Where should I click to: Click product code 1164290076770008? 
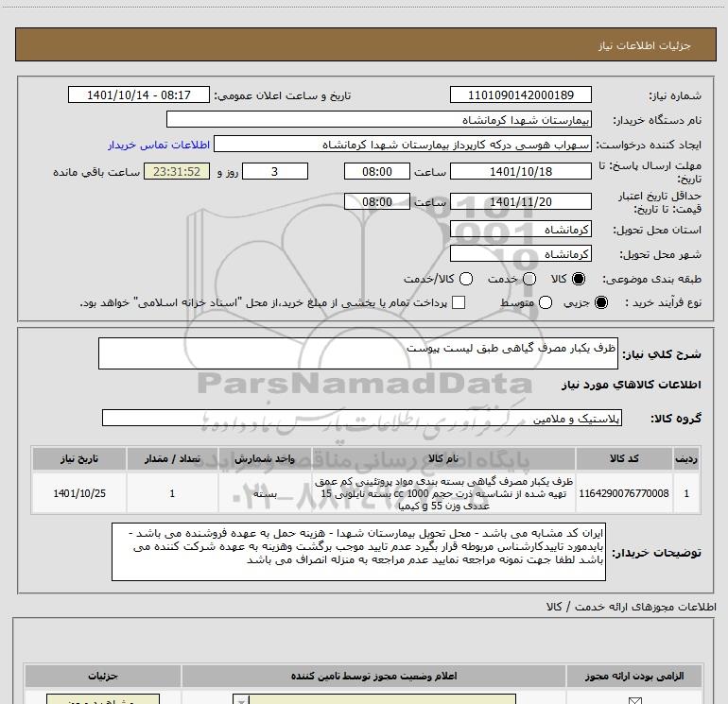[624, 493]
